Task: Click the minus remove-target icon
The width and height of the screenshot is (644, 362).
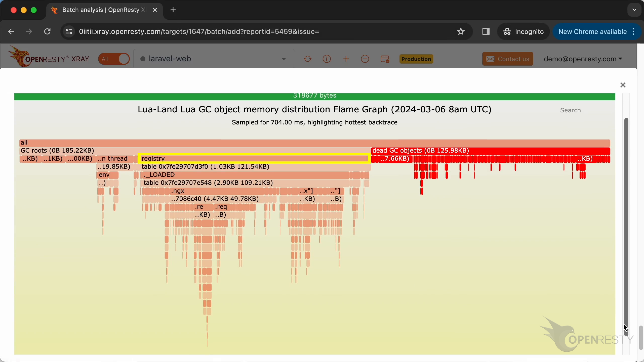Action: point(365,59)
